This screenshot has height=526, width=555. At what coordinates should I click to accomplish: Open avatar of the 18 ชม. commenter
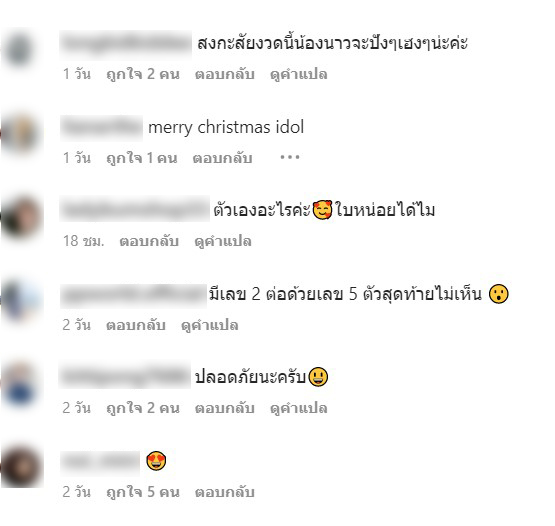[x=21, y=217]
